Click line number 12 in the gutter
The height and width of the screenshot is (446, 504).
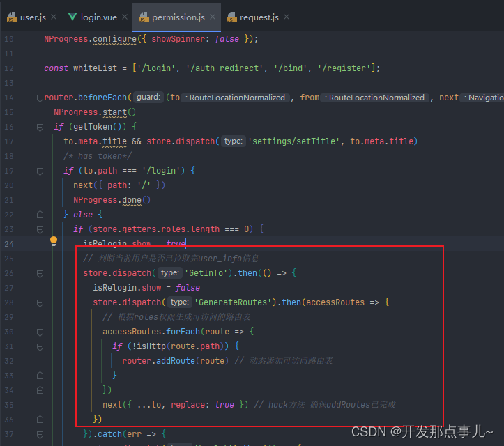point(9,68)
